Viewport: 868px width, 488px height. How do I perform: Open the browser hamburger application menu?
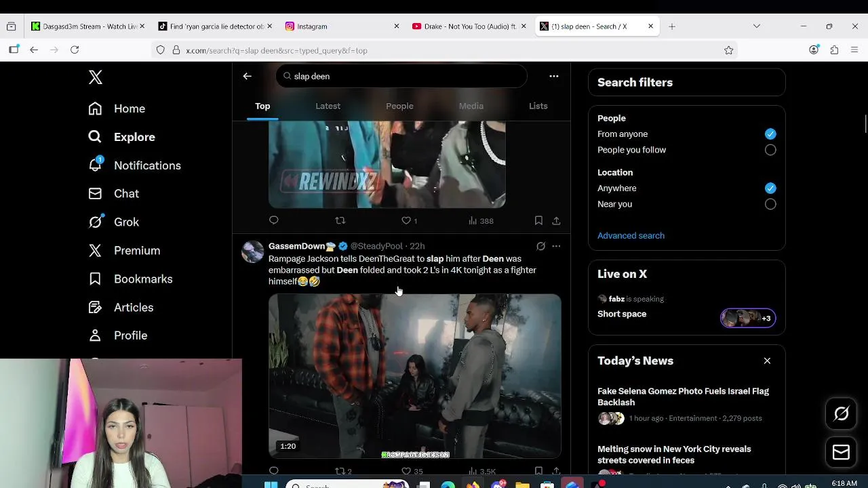click(854, 50)
